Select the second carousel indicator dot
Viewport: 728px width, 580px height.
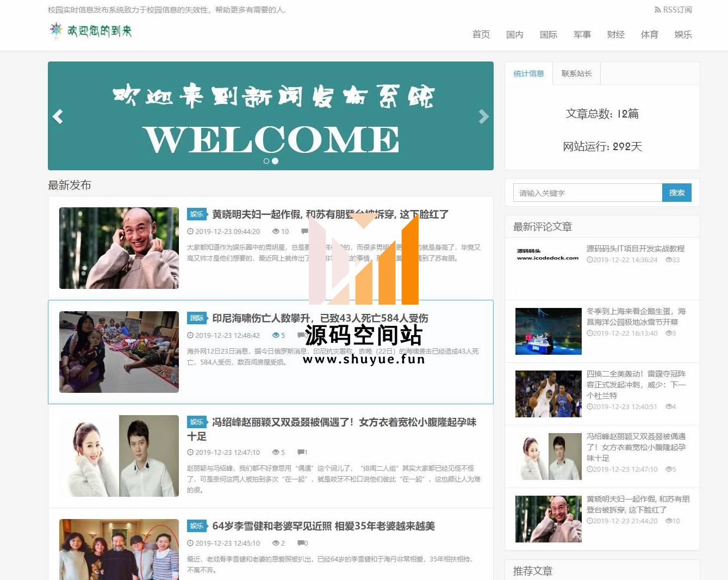pyautogui.click(x=275, y=161)
